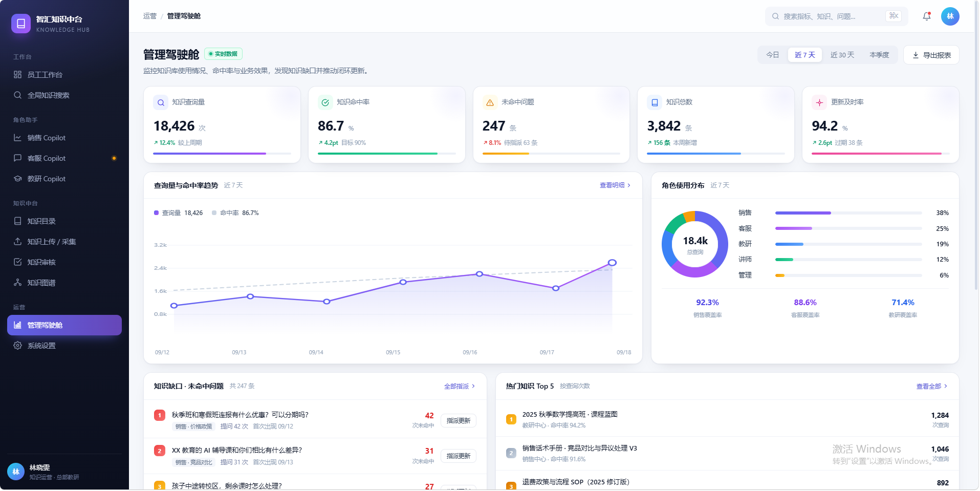
Task: Click the 更新及时率 sparkle icon
Action: point(819,102)
